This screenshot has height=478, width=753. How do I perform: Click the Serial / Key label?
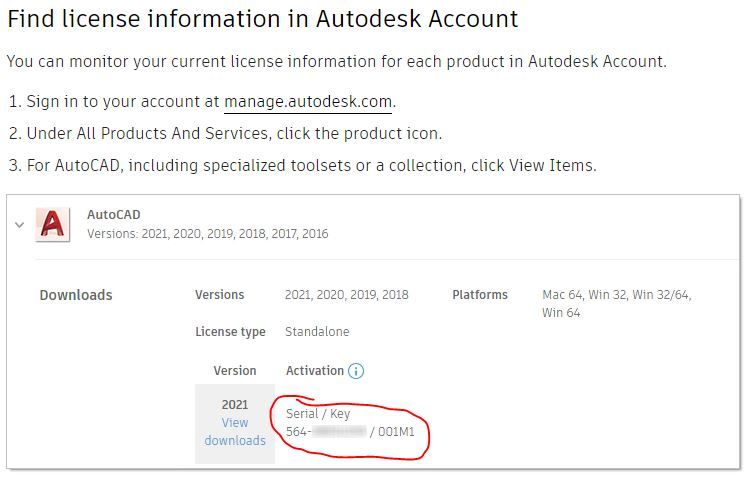318,414
